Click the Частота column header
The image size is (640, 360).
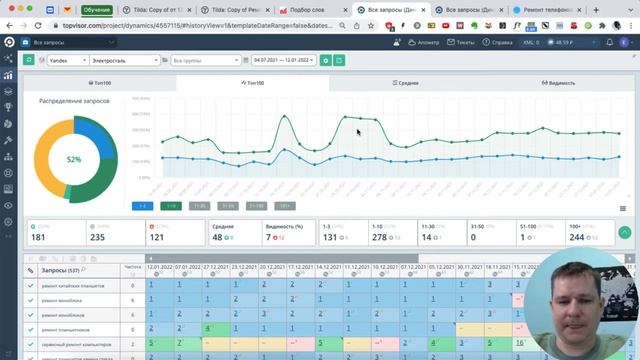coord(132,270)
